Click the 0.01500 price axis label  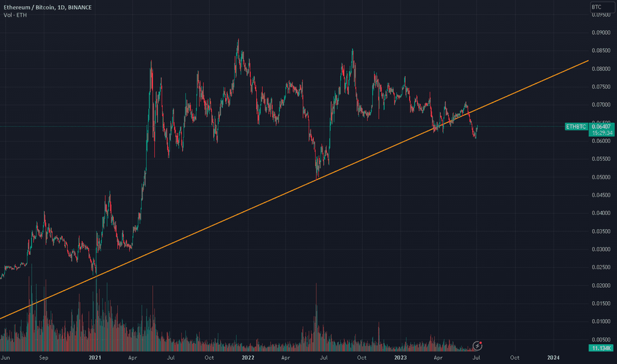pos(601,303)
